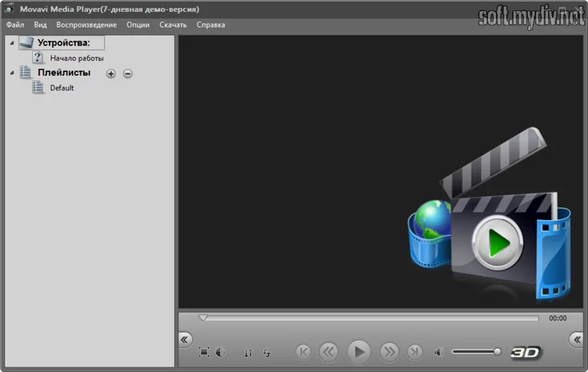This screenshot has height=372, width=588.
Task: Open the Скачать menu
Action: pos(173,25)
